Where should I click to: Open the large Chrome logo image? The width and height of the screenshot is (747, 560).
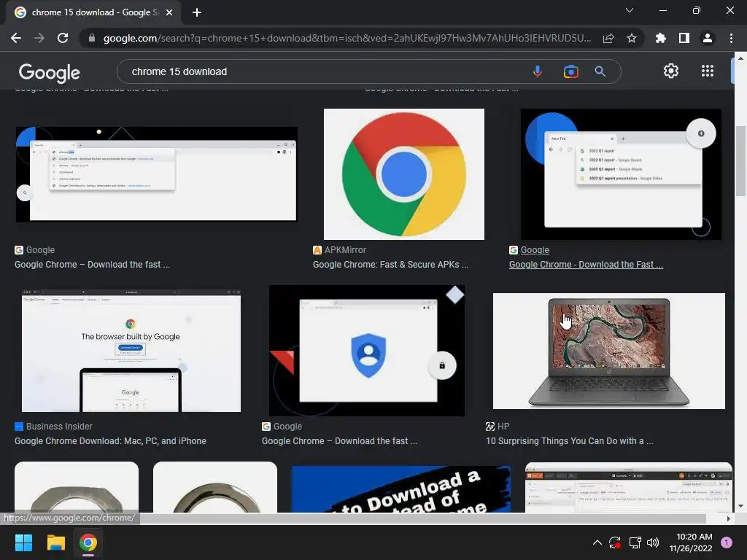tap(404, 174)
